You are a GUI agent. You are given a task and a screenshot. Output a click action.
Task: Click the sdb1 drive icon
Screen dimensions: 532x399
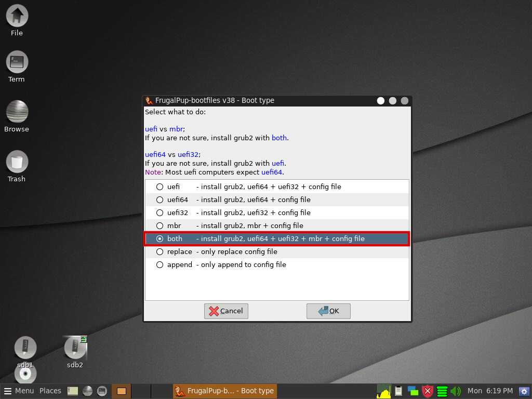[x=25, y=348]
